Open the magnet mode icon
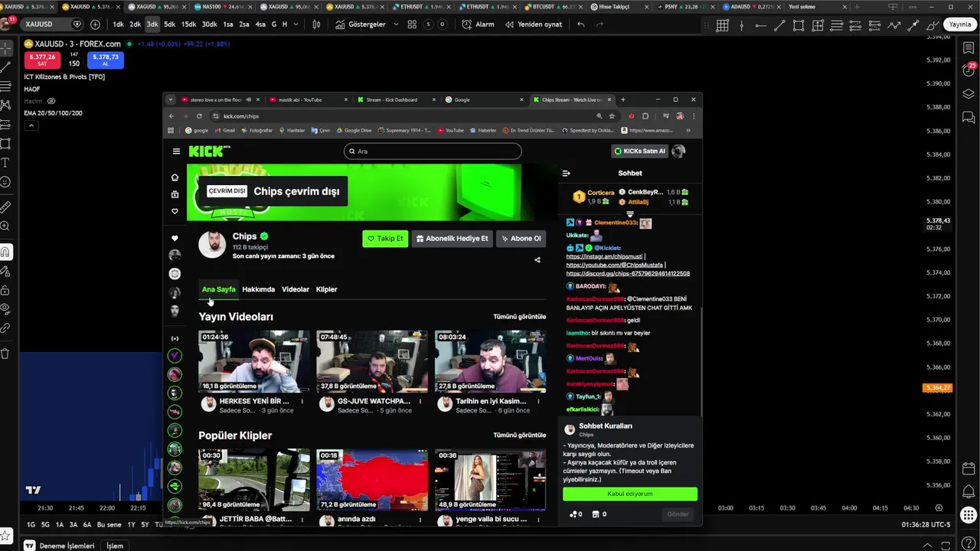Screen dimensions: 980x551 [x=5, y=252]
